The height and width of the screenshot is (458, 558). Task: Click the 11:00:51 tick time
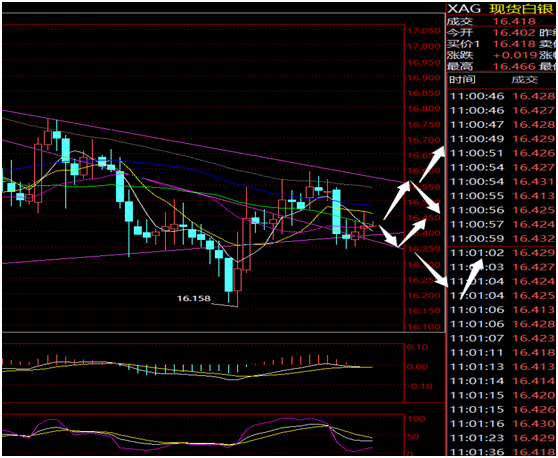pos(477,153)
